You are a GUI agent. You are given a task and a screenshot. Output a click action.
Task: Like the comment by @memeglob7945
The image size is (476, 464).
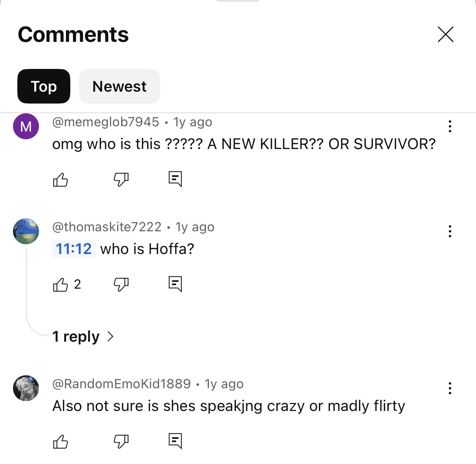61,179
